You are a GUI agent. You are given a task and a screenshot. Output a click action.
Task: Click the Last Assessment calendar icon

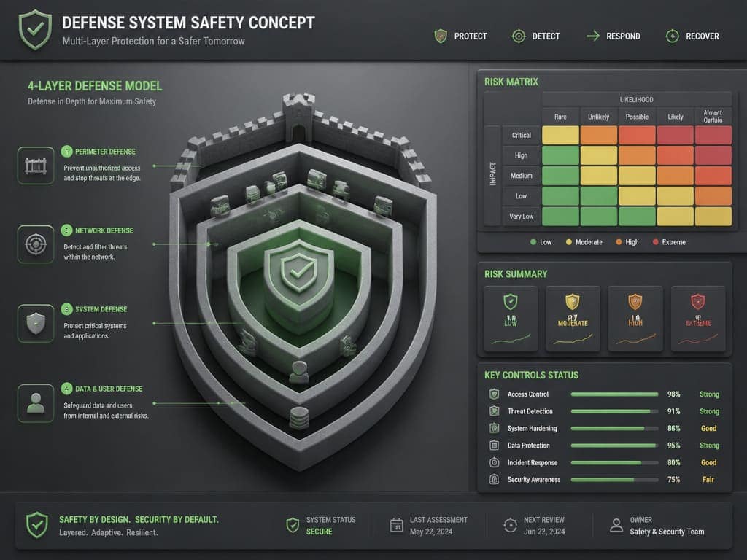click(396, 526)
